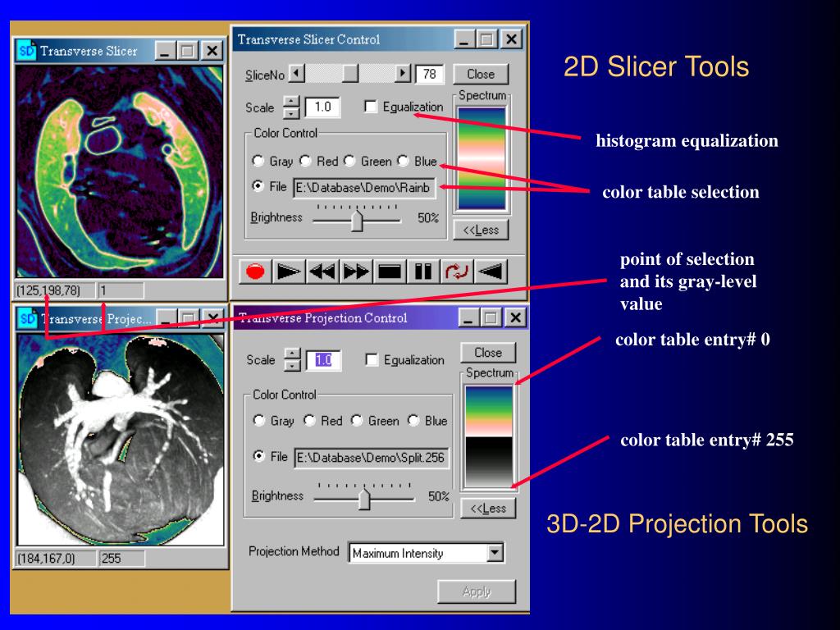Minimize the Transverse Projection Control window
This screenshot has width=840, height=630.
pos(468,317)
